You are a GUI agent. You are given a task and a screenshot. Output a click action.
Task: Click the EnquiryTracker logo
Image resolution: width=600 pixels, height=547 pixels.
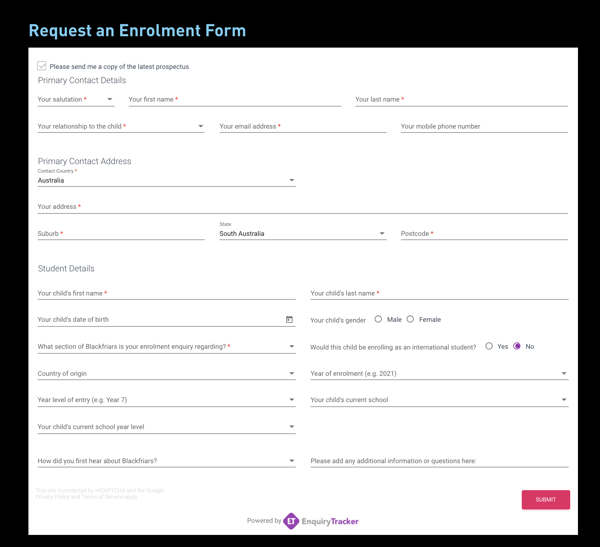point(321,521)
